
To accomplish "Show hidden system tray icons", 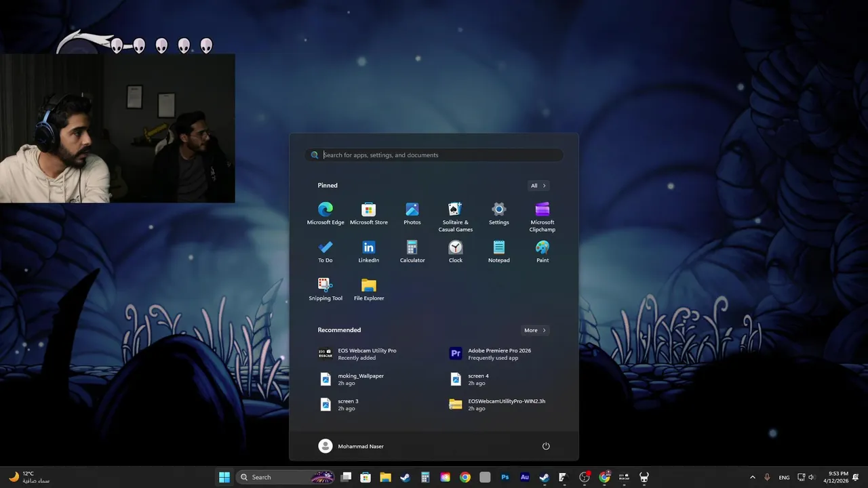I will [752, 477].
